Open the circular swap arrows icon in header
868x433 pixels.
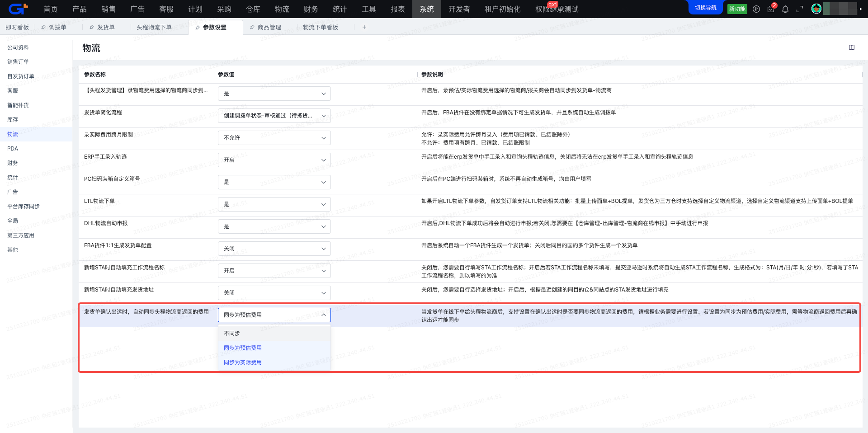pyautogui.click(x=756, y=9)
